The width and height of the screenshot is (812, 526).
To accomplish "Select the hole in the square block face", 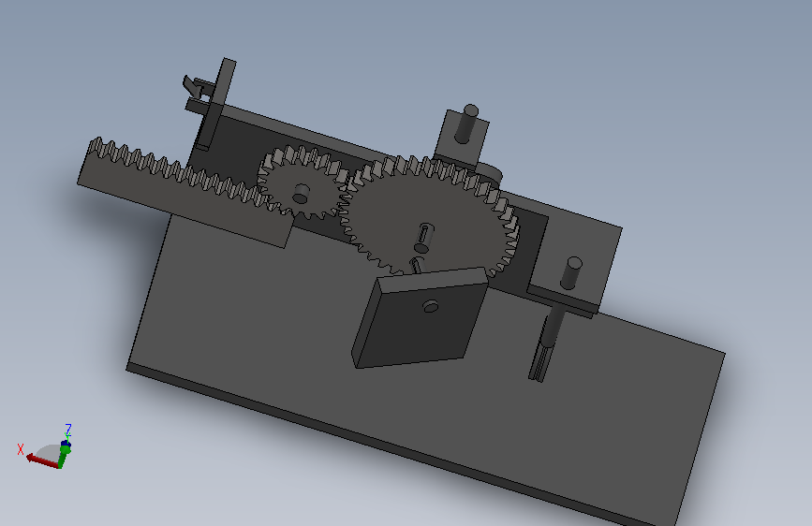I will click(x=430, y=307).
